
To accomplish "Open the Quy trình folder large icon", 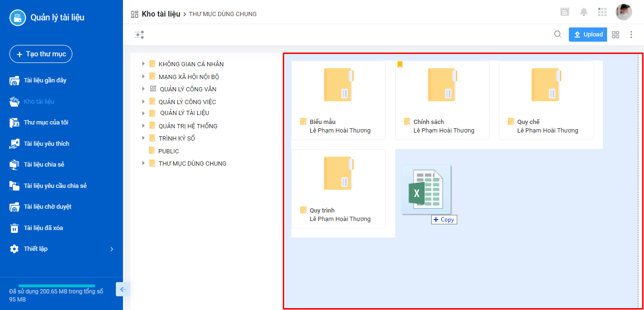I will point(339,173).
